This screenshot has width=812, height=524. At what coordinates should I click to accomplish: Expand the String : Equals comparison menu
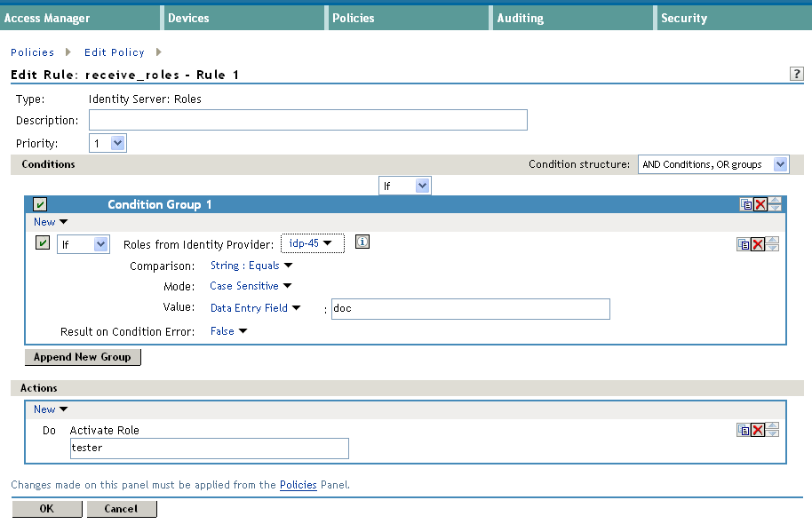[251, 266]
